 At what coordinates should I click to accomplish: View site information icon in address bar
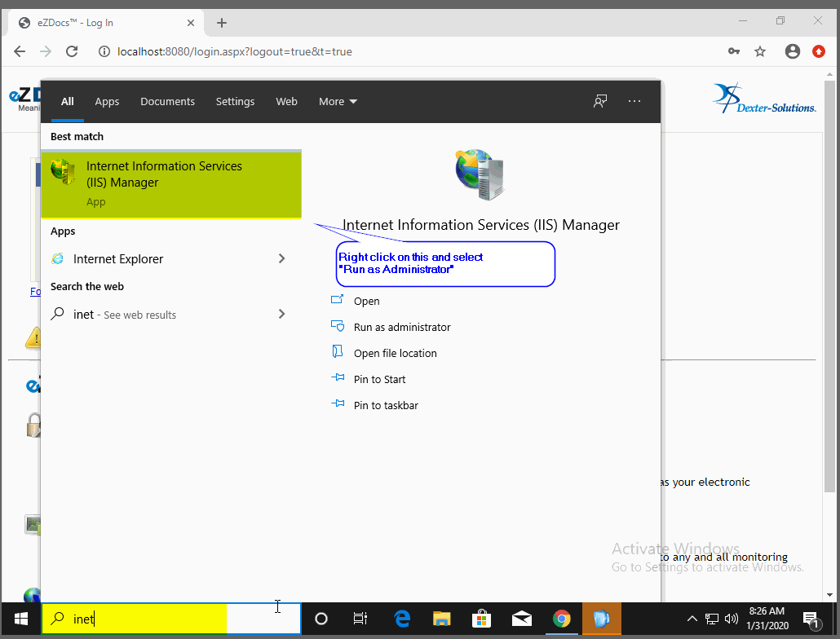[104, 51]
